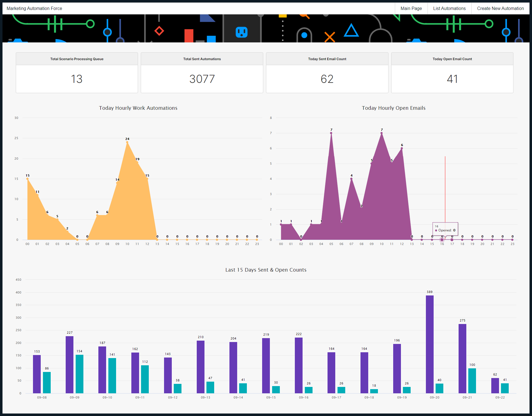
Task: Open List Automations in navigation
Action: point(449,8)
